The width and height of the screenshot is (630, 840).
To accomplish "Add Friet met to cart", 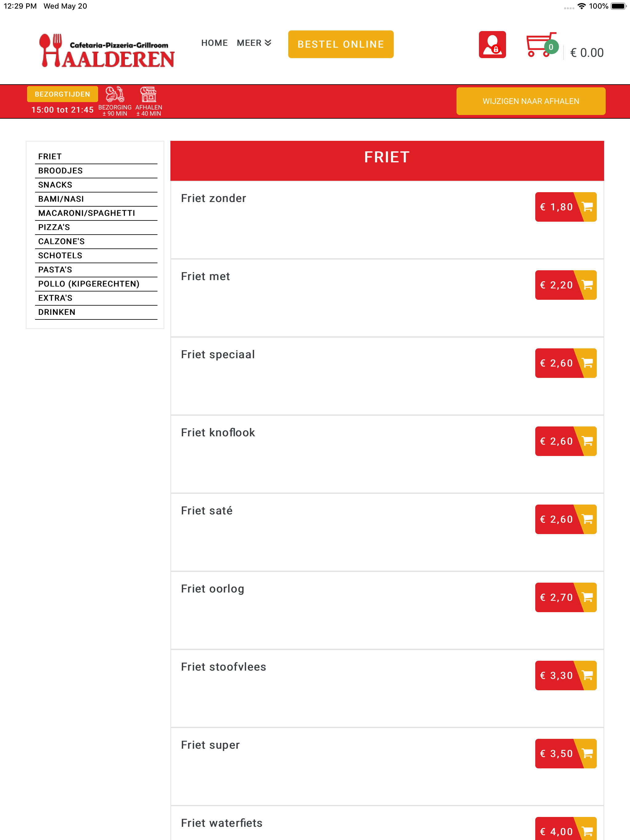I will coord(566,285).
